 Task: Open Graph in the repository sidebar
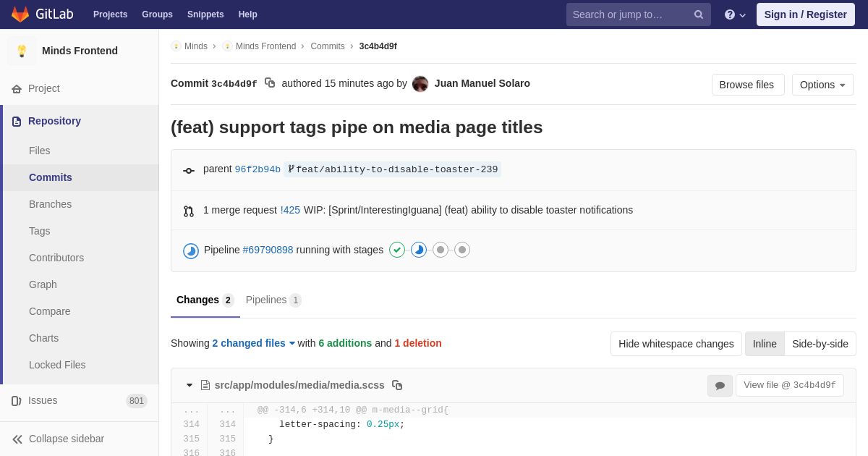click(81, 284)
